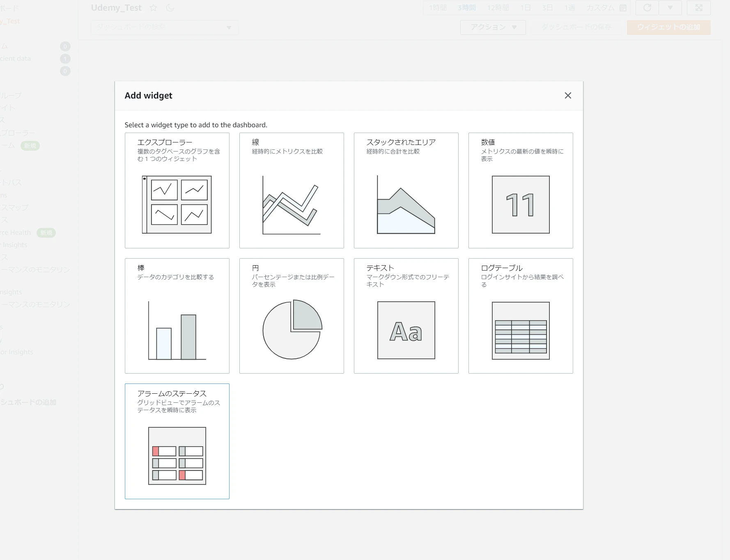Click the テキスト card title
This screenshot has height=560, width=730.
tap(380, 268)
